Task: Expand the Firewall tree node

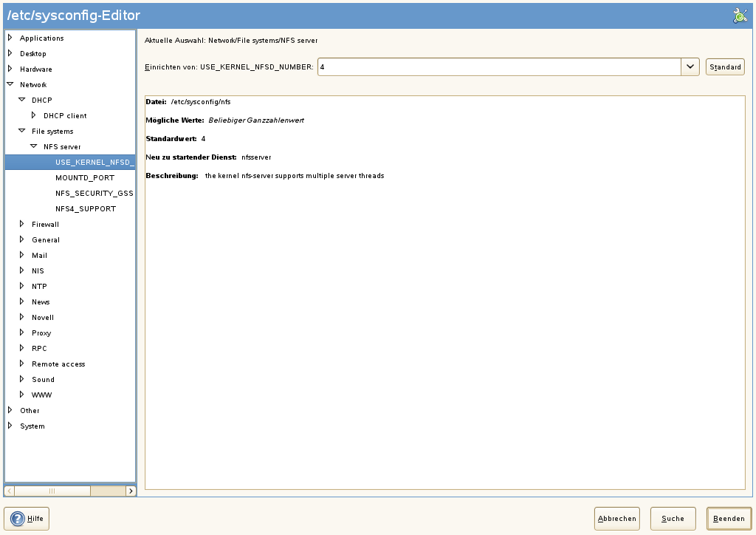Action: coord(21,224)
